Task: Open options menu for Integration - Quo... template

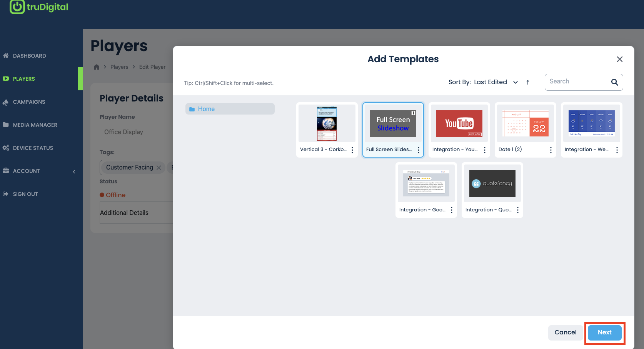Action: (518, 210)
